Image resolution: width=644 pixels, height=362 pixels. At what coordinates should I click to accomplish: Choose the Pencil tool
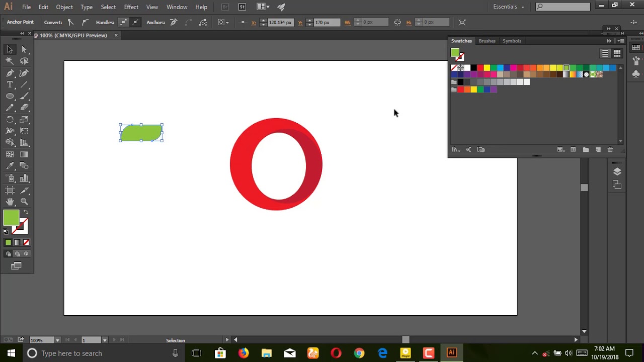click(x=10, y=108)
